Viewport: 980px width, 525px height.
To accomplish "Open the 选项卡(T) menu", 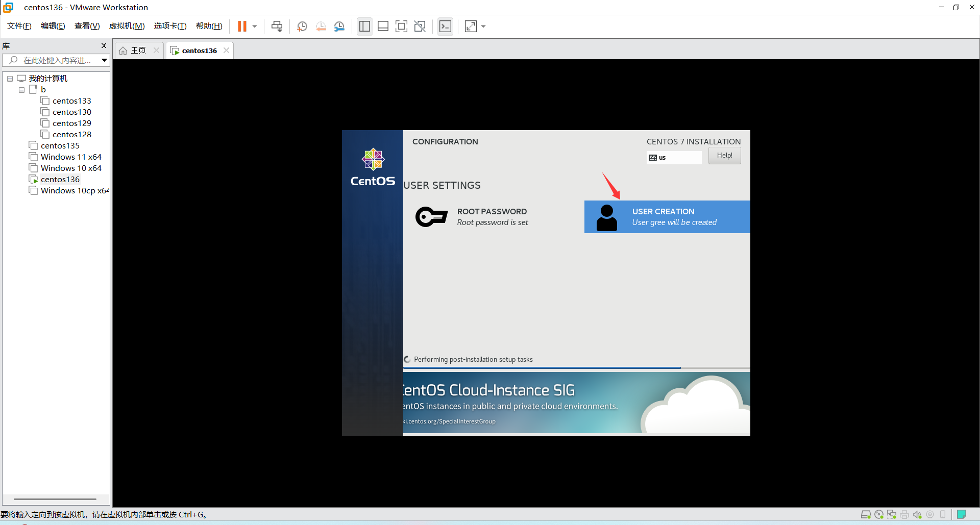I will click(x=170, y=26).
